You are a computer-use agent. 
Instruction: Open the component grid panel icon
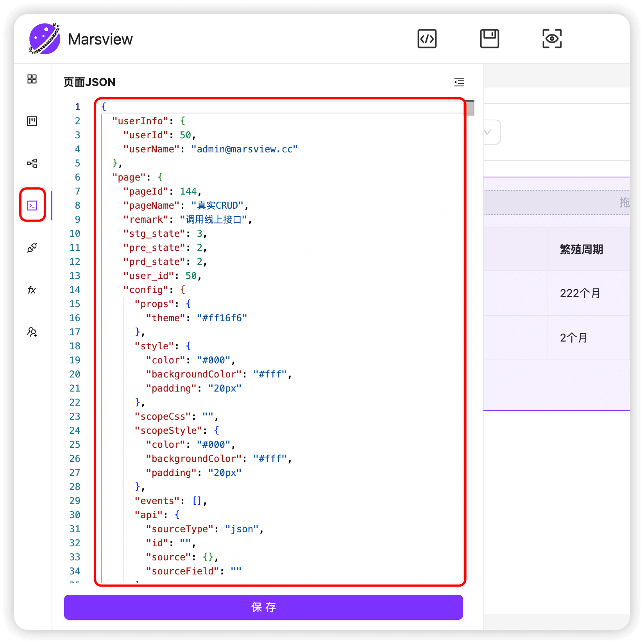point(32,79)
